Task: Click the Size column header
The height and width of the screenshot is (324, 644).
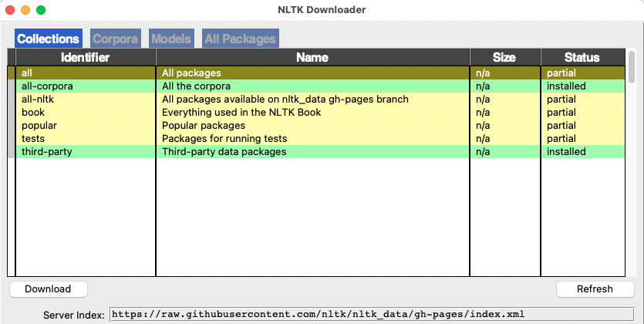Action: 504,57
